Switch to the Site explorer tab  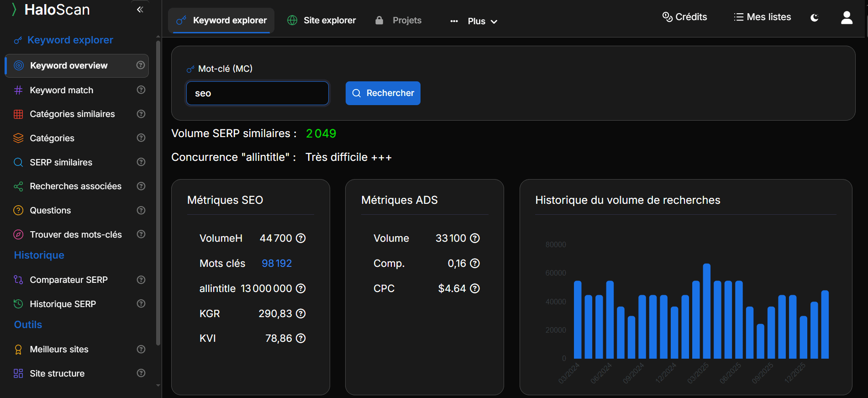coord(321,20)
